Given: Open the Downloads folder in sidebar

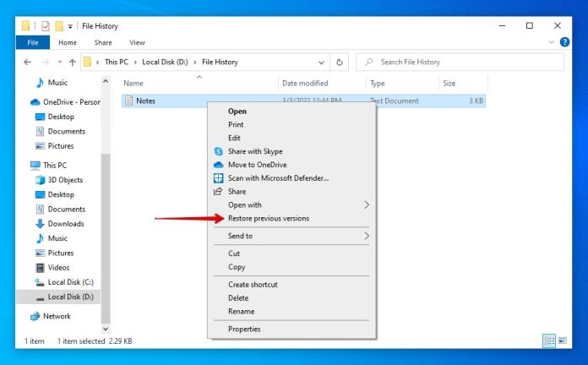Looking at the screenshot, I should click(65, 224).
